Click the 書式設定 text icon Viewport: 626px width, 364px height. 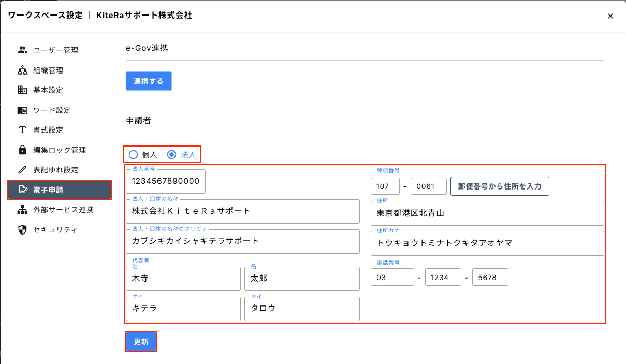click(x=22, y=130)
